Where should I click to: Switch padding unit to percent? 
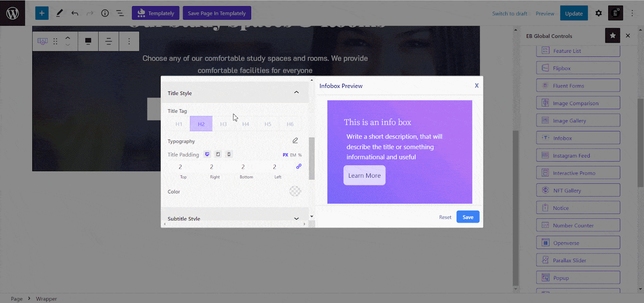point(300,155)
